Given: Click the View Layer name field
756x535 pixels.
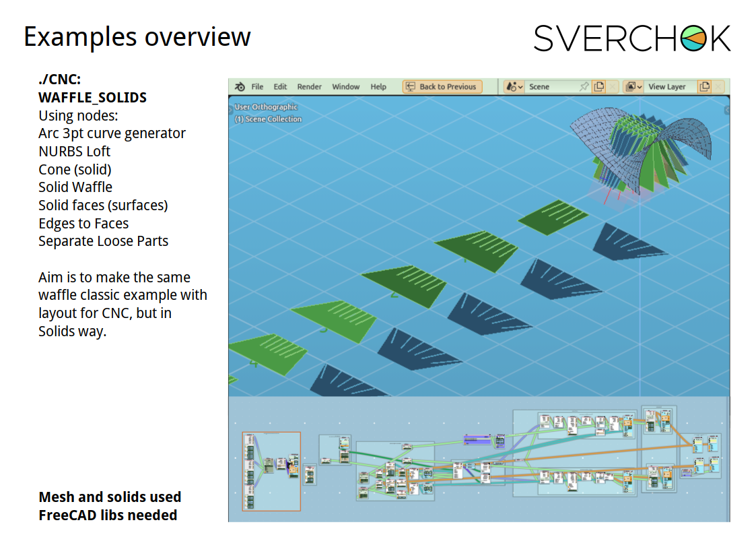Looking at the screenshot, I should (x=668, y=87).
